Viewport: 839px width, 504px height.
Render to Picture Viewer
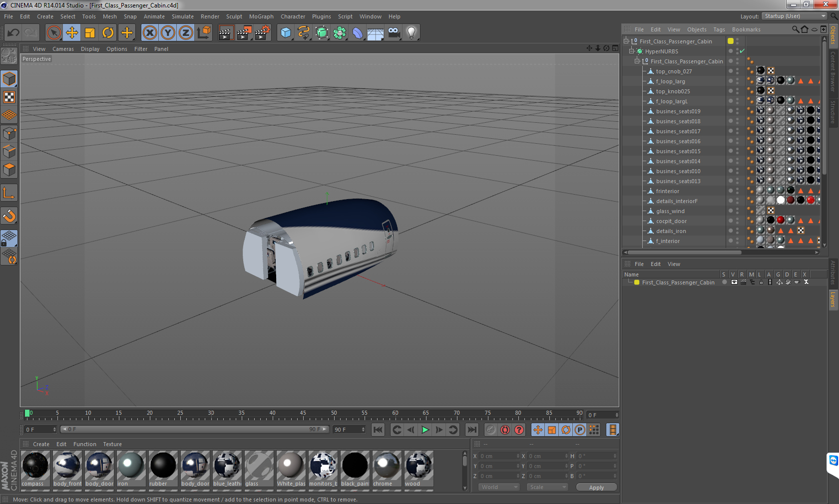[x=244, y=33]
